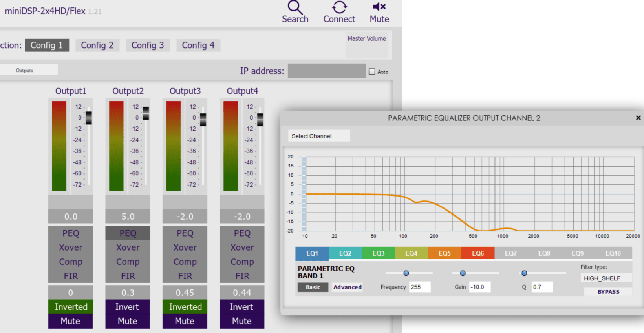Open Xover for Output3
The height and width of the screenshot is (333, 644).
coord(185,247)
